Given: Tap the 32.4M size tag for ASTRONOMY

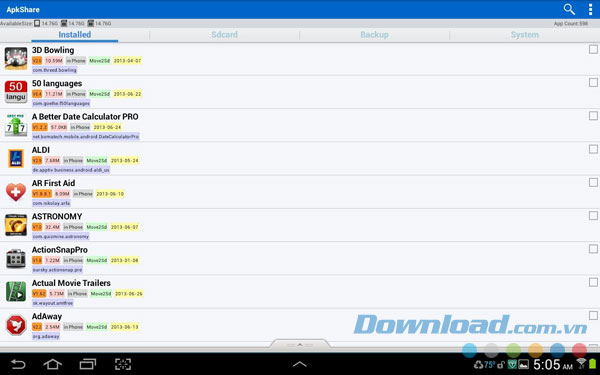Looking at the screenshot, I should [x=52, y=227].
